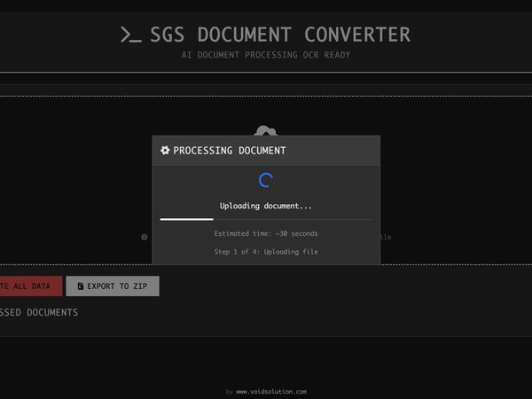Click the file icon on Export to ZIP

tap(81, 286)
